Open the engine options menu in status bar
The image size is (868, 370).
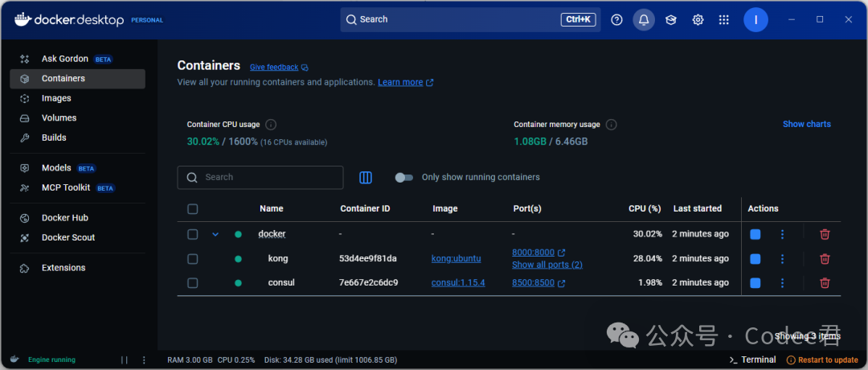click(144, 360)
